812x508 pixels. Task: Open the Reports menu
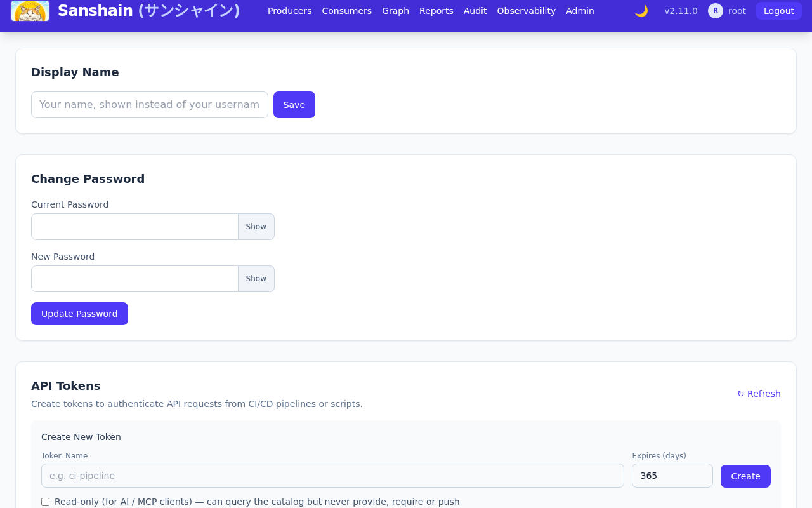click(436, 11)
